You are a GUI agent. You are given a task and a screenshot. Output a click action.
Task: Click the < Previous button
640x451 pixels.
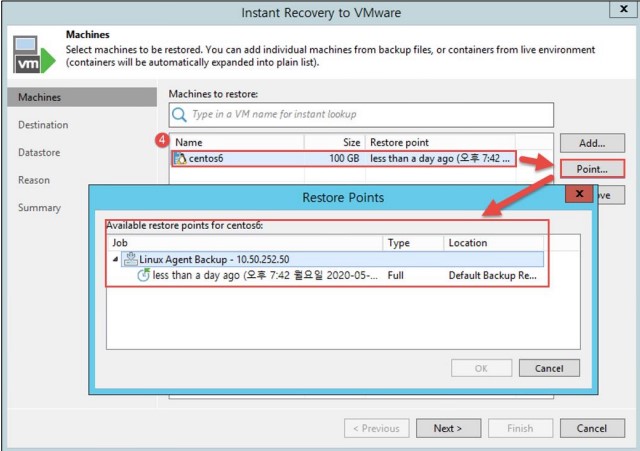[376, 428]
